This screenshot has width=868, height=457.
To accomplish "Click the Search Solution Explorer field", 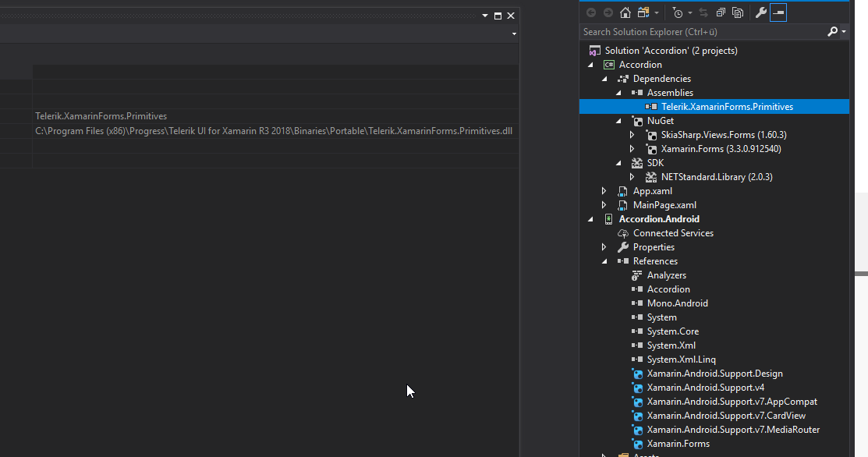I will tap(702, 32).
